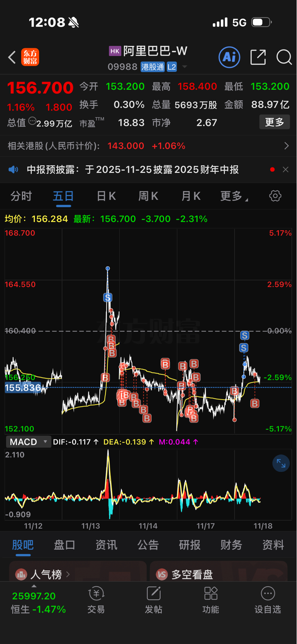
Task: Open chart settings gear icon
Action: pyautogui.click(x=275, y=196)
